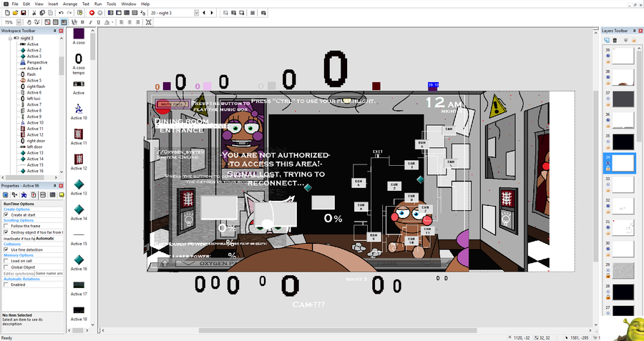
Task: Collapse the night 3 tree node
Action: pyautogui.click(x=11, y=38)
